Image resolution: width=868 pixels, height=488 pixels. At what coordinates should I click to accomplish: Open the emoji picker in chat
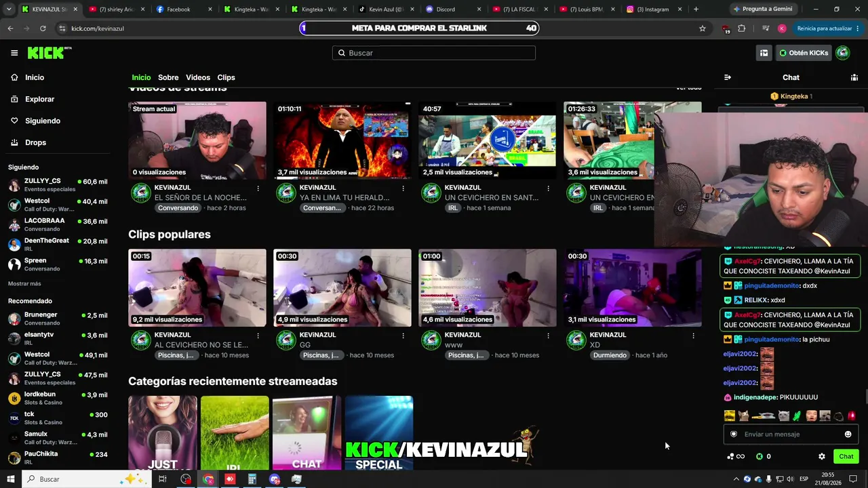[x=848, y=434]
